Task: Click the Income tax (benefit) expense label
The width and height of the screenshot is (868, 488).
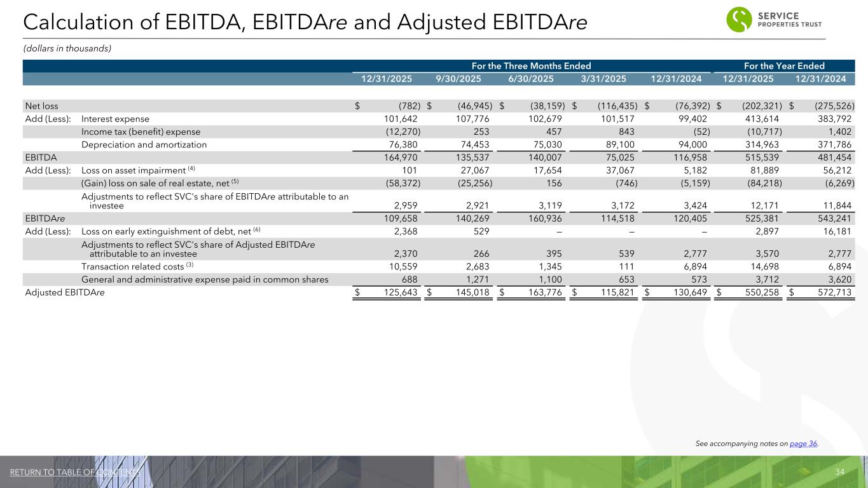Action: pos(141,132)
